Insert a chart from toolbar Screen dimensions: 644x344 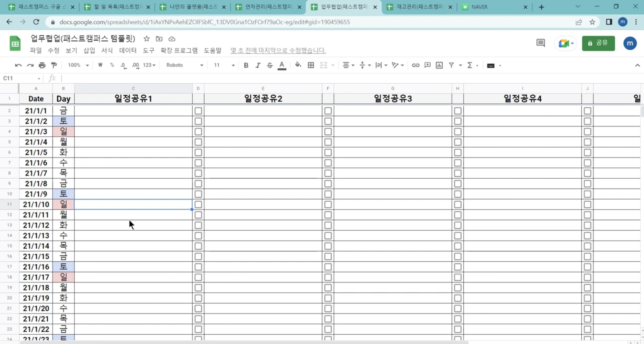pos(439,65)
